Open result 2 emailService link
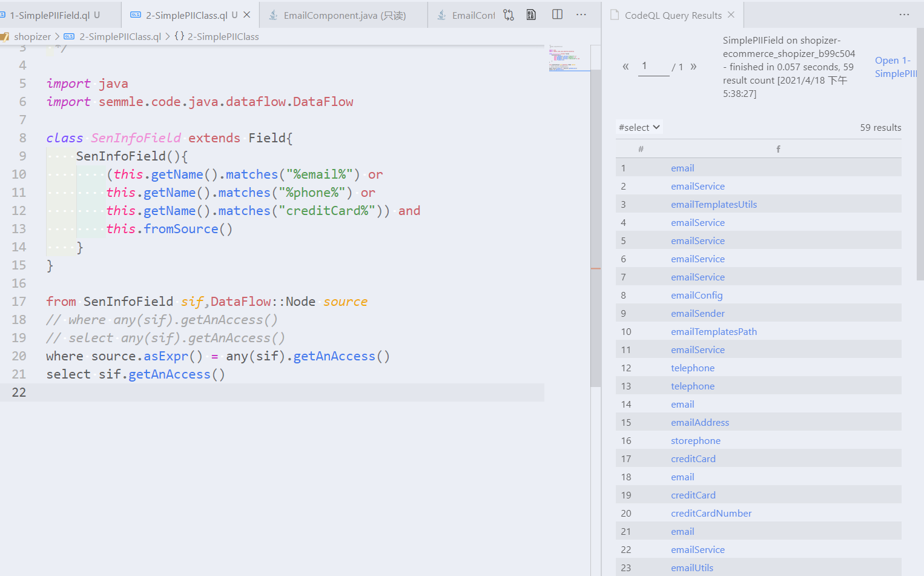 pyautogui.click(x=698, y=186)
